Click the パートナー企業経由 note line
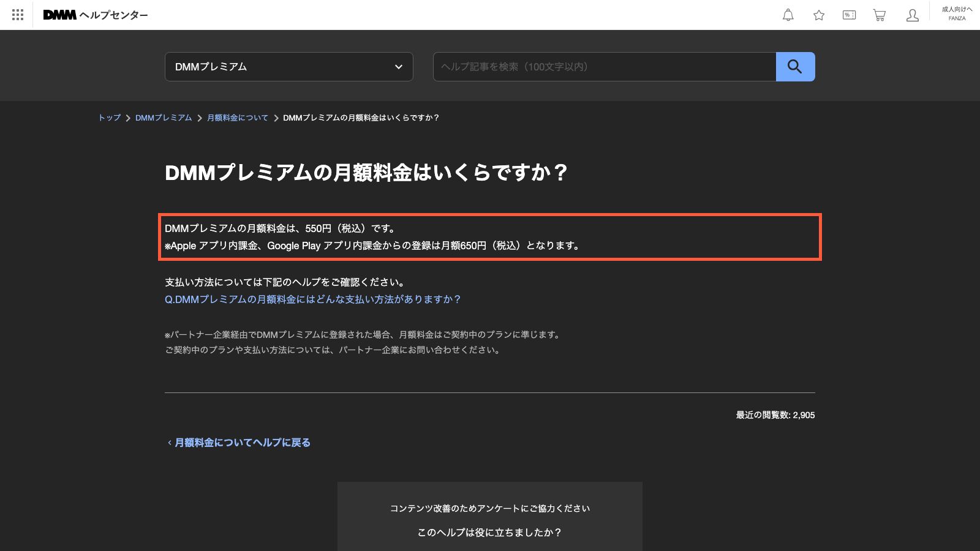The image size is (980, 551). [x=363, y=335]
